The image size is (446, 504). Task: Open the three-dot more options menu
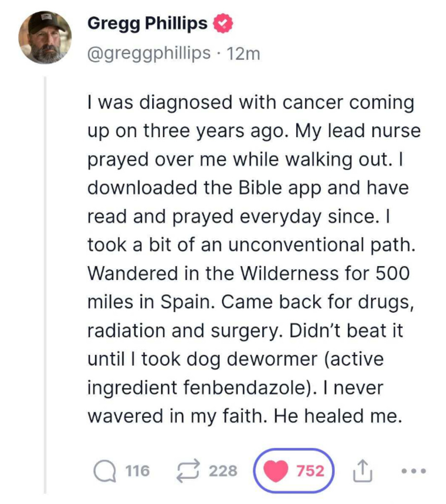413,471
